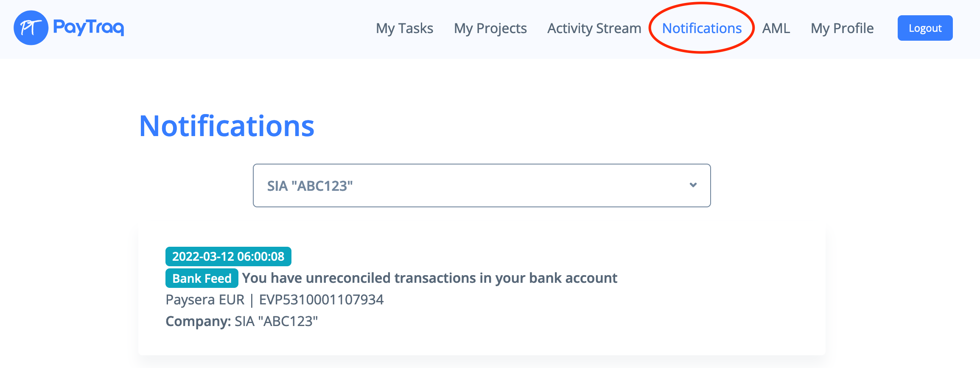The width and height of the screenshot is (980, 368).
Task: Select Notifications in the top navigation
Action: click(x=702, y=28)
